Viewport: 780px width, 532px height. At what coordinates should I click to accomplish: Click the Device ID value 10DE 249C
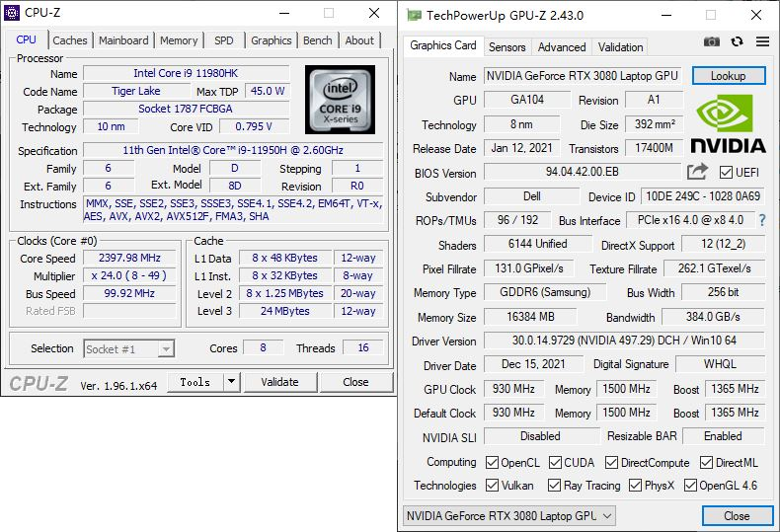click(703, 195)
